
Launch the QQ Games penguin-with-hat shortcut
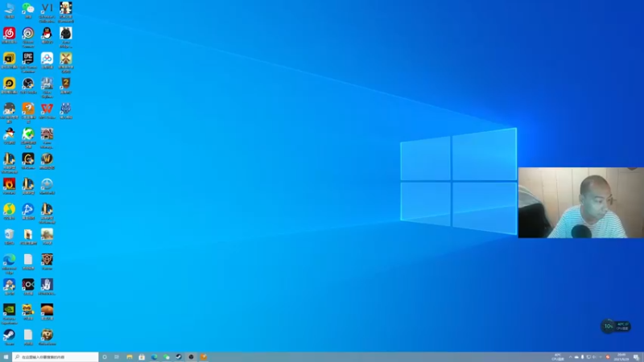9,136
